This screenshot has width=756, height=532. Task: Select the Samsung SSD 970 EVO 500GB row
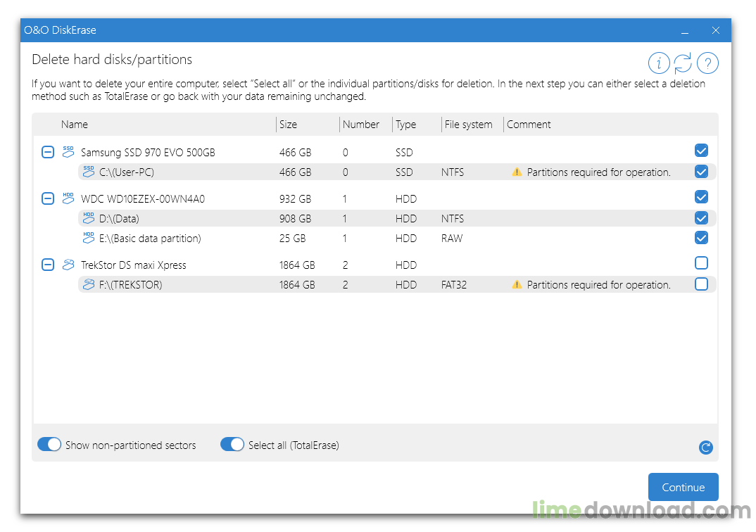[374, 152]
